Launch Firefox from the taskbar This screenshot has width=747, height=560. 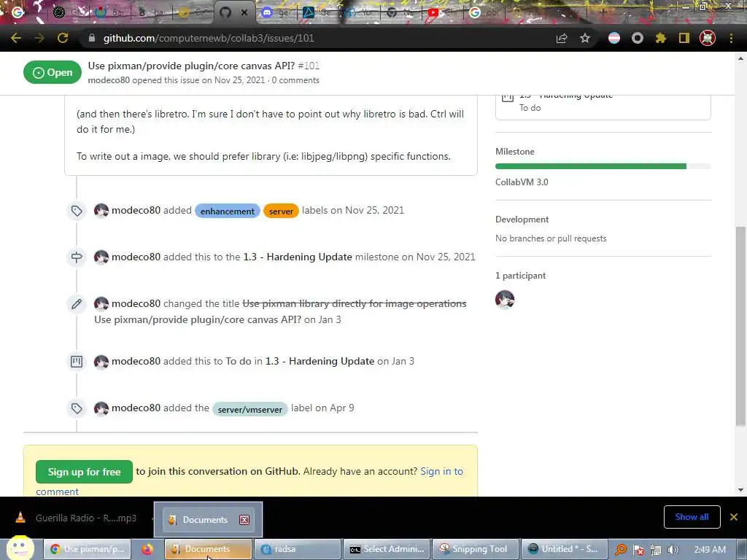147,549
